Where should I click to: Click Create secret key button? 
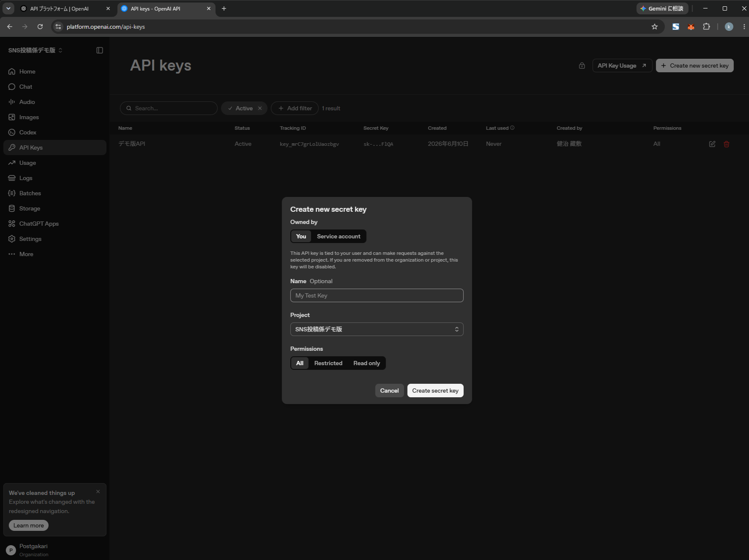(435, 391)
